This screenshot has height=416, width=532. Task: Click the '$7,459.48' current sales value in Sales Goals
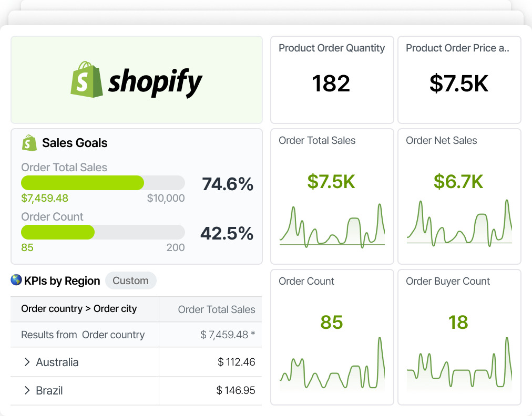click(x=45, y=198)
